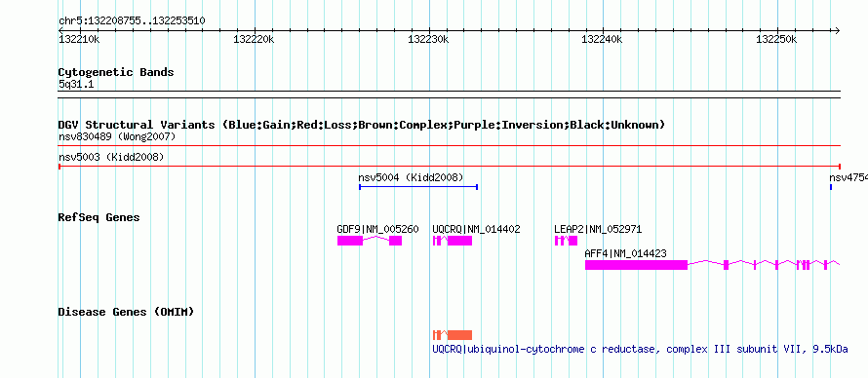Click the 5q31.1 band label
This screenshot has width=868, height=378.
coord(76,85)
